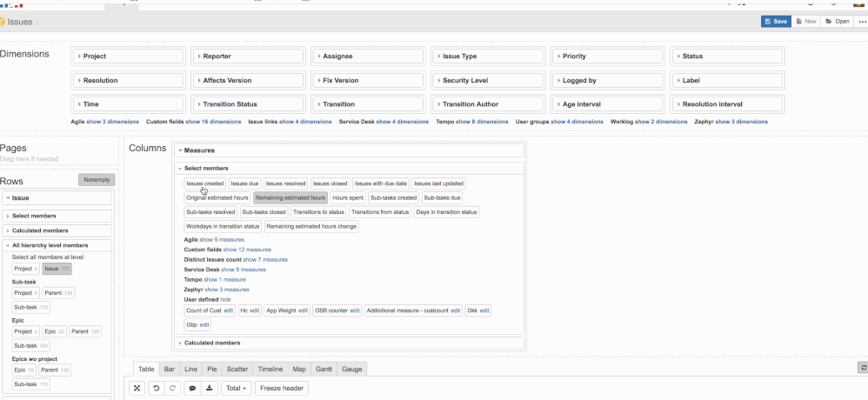Open the three-dots more options menu
The height and width of the screenshot is (400, 868).
coord(862,22)
